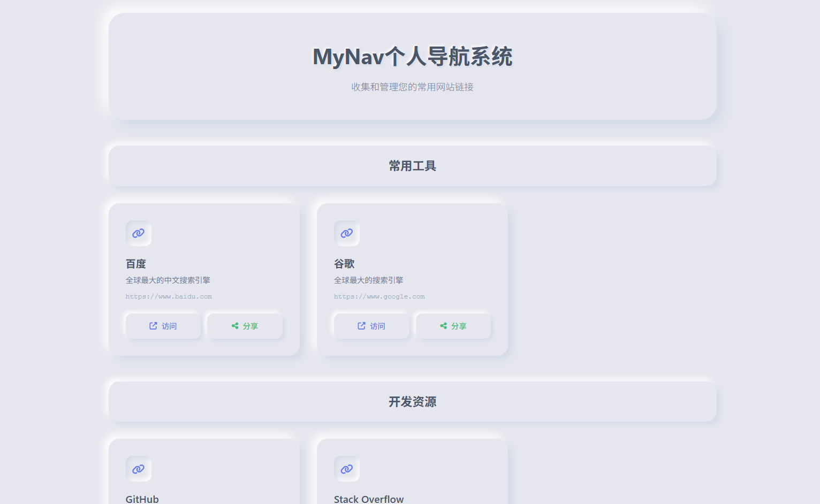Click the 分享 button on the 百度 card
Viewport: 820px width, 504px height.
(x=245, y=326)
